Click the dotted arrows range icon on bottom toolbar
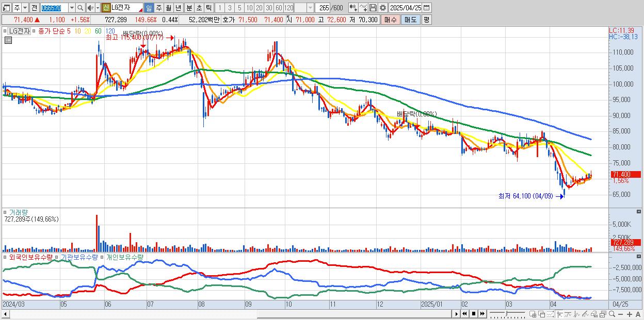This screenshot has width=644, height=320. [550, 313]
